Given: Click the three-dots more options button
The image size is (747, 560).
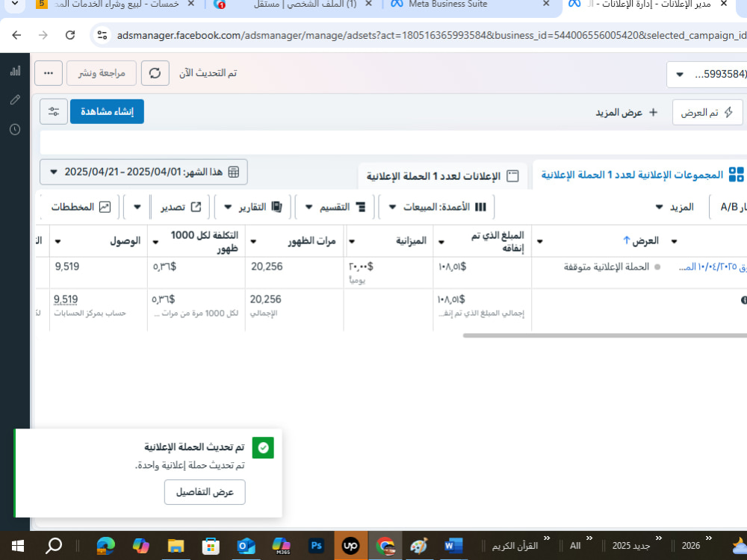Looking at the screenshot, I should click(49, 73).
